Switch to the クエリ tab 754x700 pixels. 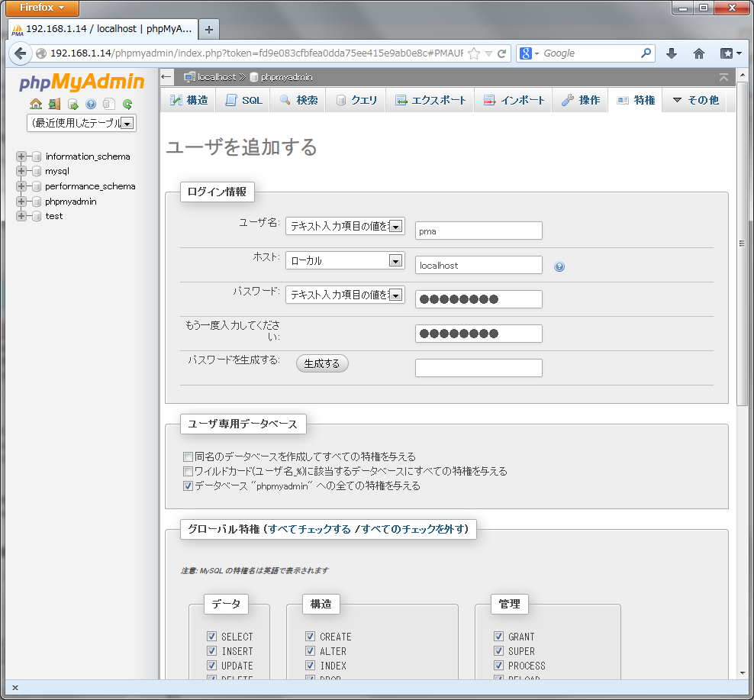pos(356,100)
